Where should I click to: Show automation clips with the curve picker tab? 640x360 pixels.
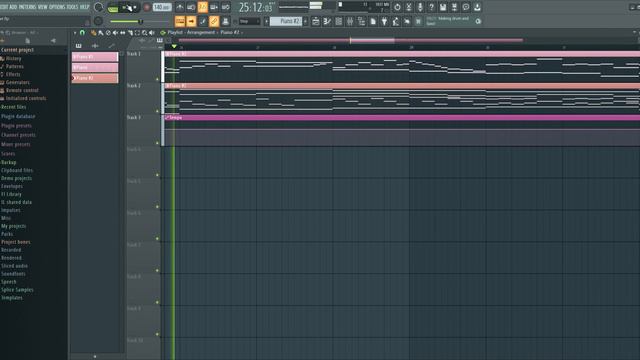point(111,46)
